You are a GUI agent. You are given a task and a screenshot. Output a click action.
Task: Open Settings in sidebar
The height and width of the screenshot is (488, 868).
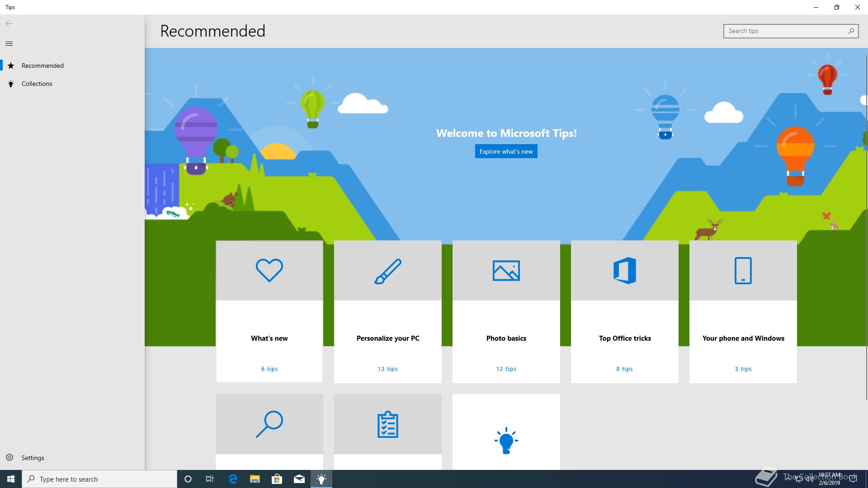pos(72,457)
